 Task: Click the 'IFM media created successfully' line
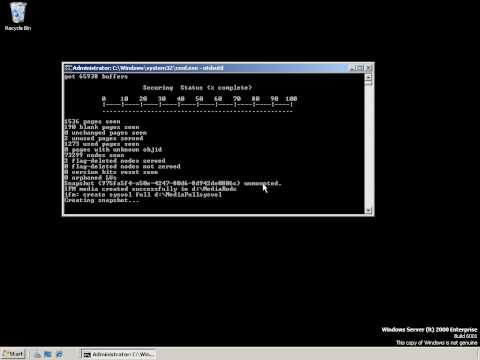coord(150,189)
